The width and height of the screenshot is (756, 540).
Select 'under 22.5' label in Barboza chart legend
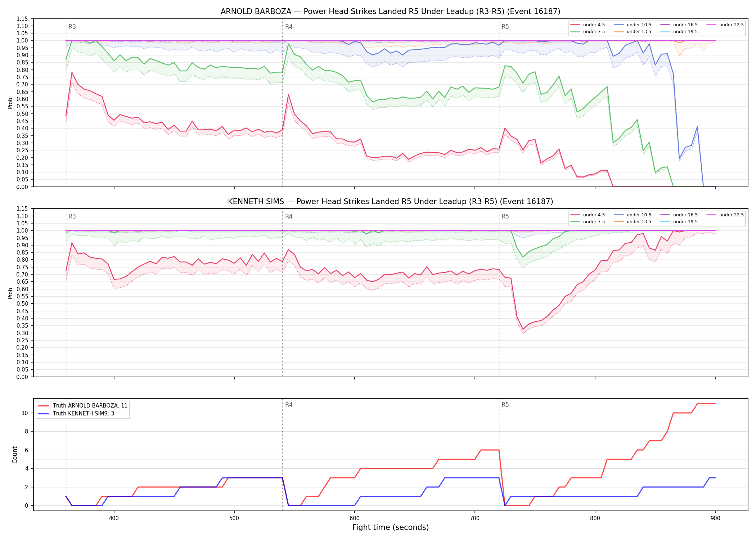tap(732, 25)
